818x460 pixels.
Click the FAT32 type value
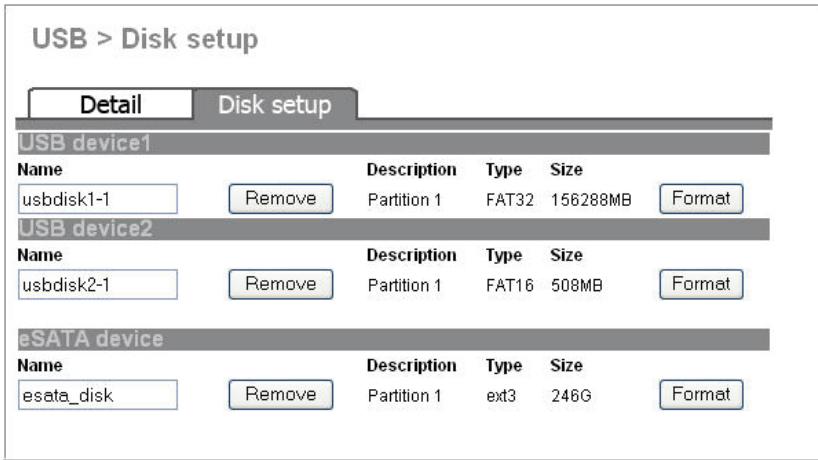coord(510,200)
